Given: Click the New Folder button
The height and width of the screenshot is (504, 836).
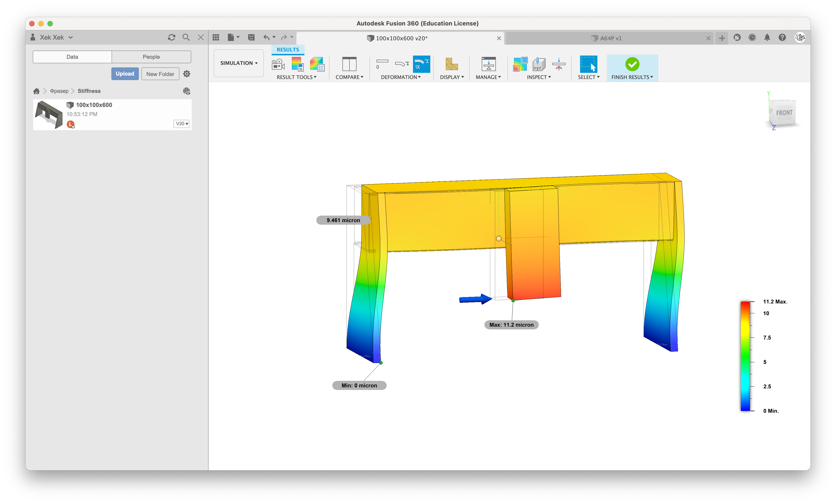Looking at the screenshot, I should point(160,74).
